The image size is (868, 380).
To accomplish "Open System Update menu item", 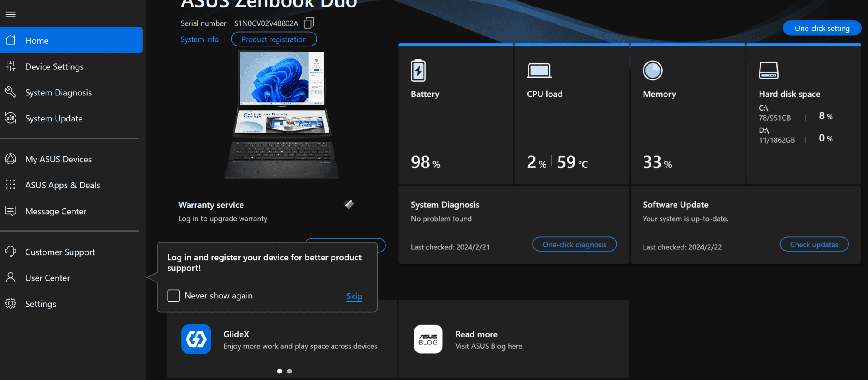I will click(x=54, y=118).
